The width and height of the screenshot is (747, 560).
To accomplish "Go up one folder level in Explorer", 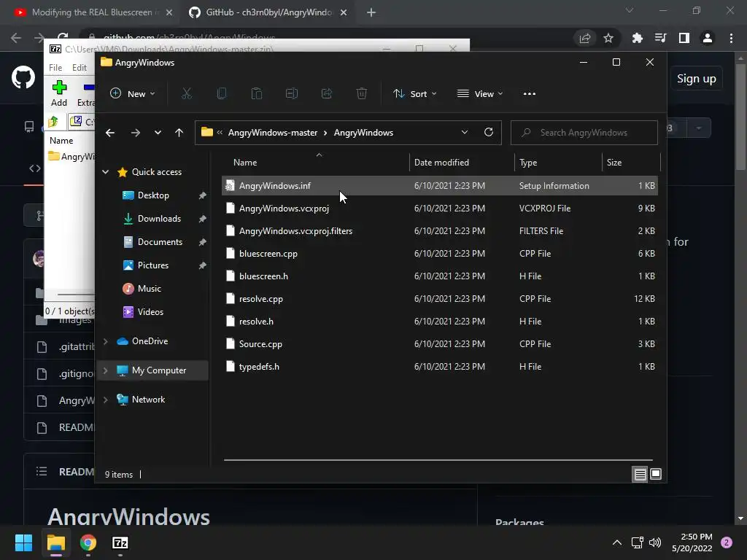I will click(179, 133).
